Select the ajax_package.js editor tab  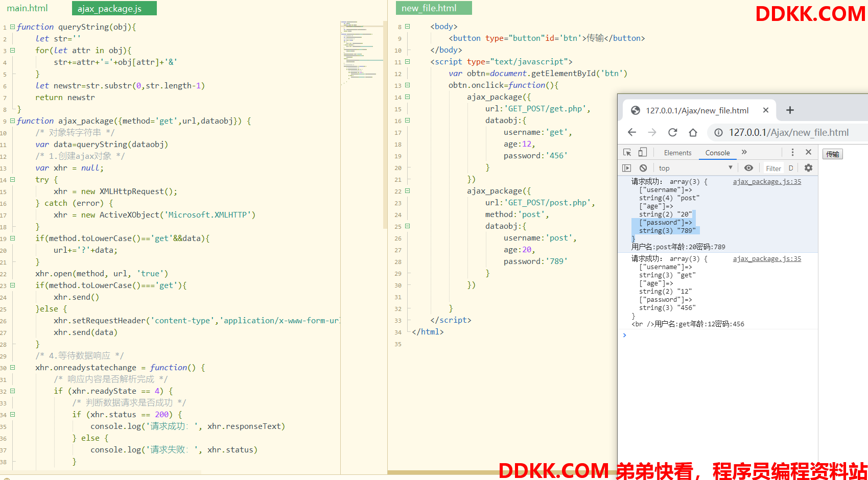coord(114,9)
